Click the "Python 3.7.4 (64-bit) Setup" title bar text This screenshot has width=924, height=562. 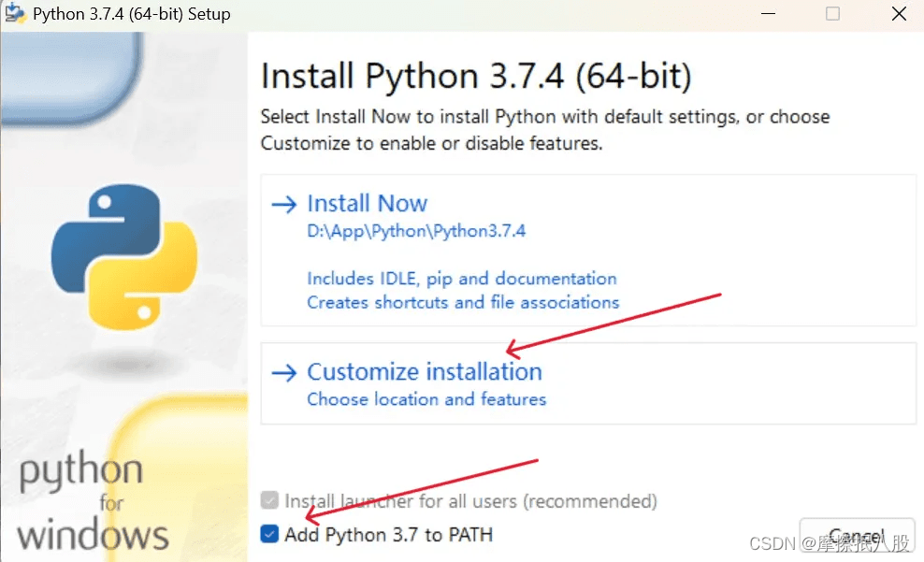point(131,14)
